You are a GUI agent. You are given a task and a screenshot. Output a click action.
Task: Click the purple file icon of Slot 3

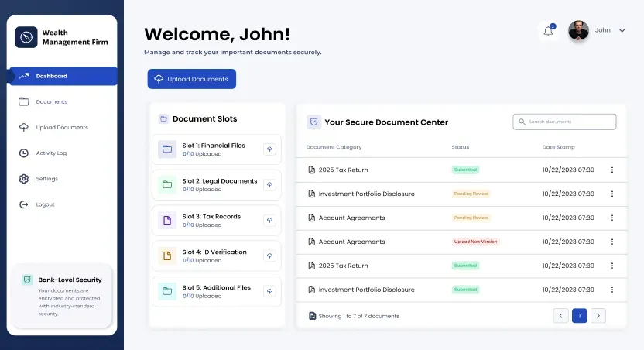tap(167, 220)
